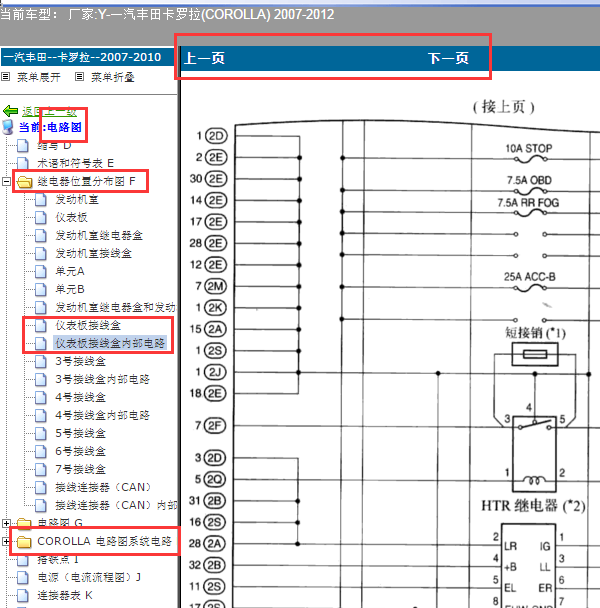Click the green back arrow icon
Image resolution: width=600 pixels, height=608 pixels.
10,111
